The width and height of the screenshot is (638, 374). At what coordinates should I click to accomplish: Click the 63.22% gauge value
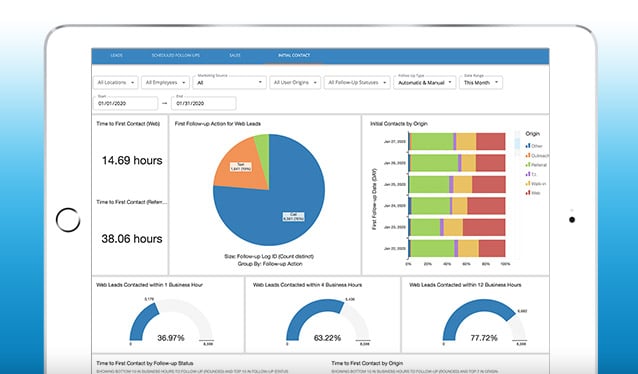328,338
